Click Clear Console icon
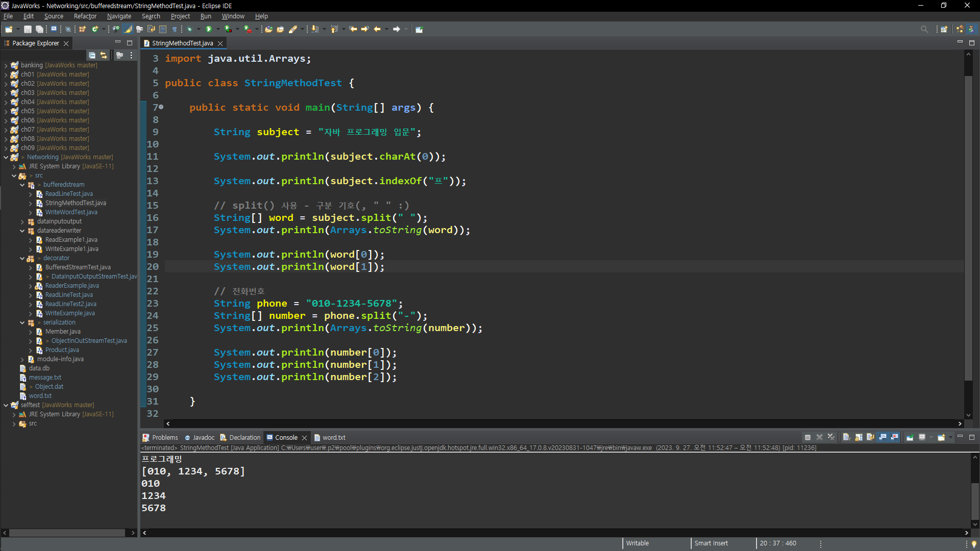 [x=846, y=437]
